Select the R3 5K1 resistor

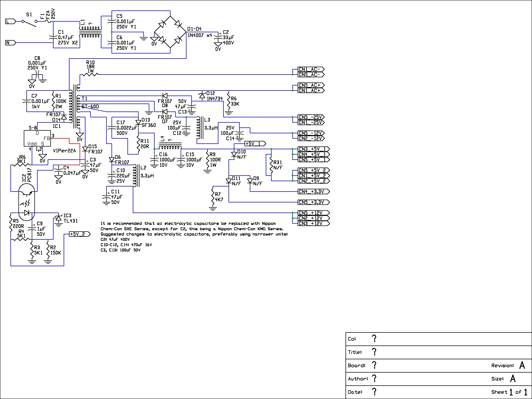32,250
